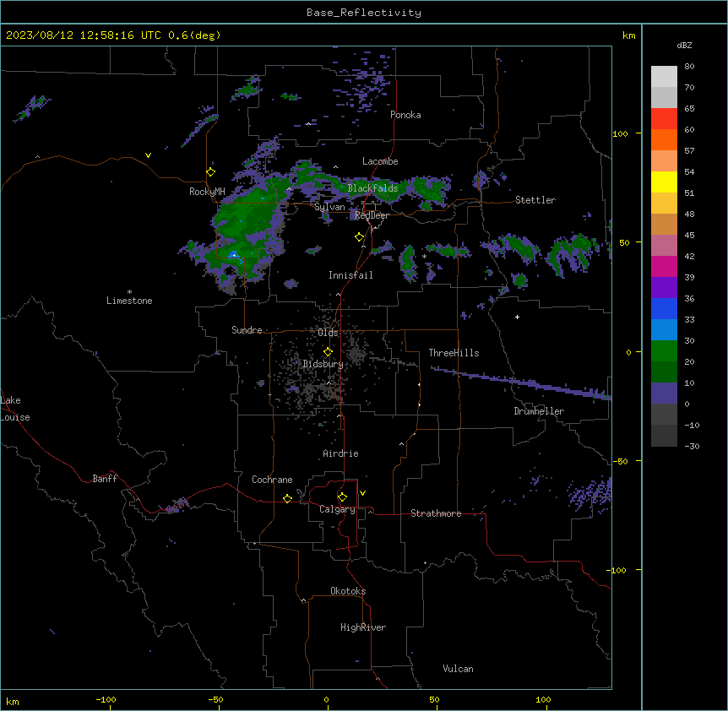Click the yellow diamond marker just above Calgary

coord(342,497)
